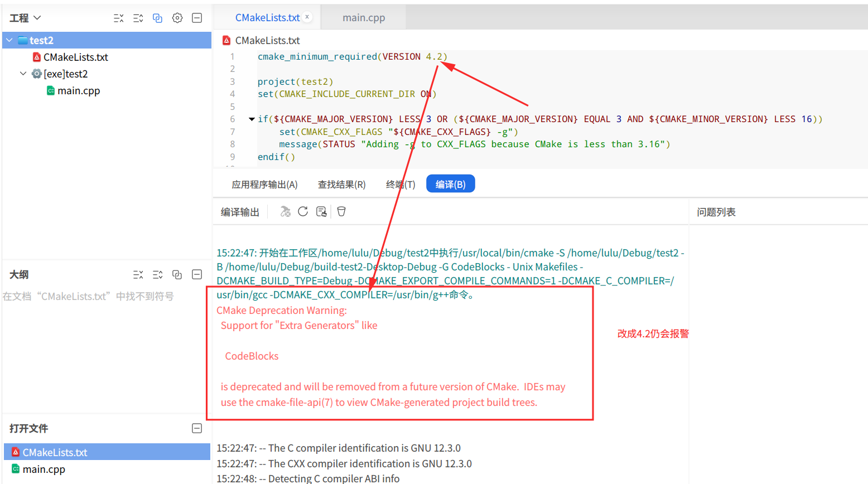Image resolution: width=868 pixels, height=484 pixels.
Task: Expand all items in the 工程 project tree
Action: point(138,18)
